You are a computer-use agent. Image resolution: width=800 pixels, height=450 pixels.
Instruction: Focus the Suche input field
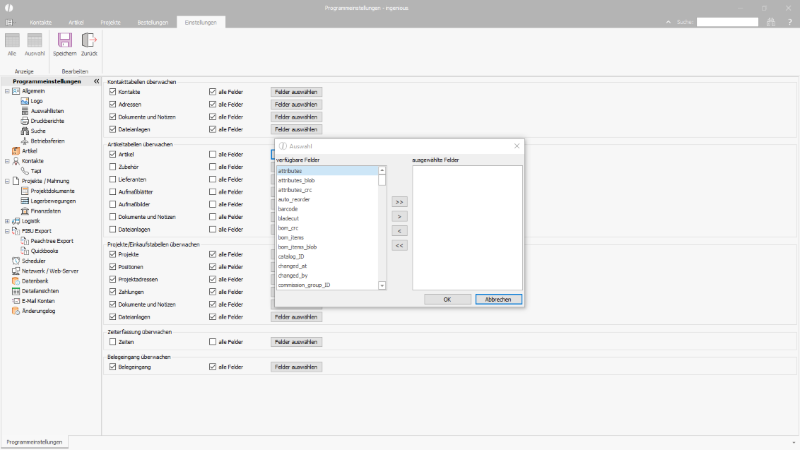pos(728,22)
